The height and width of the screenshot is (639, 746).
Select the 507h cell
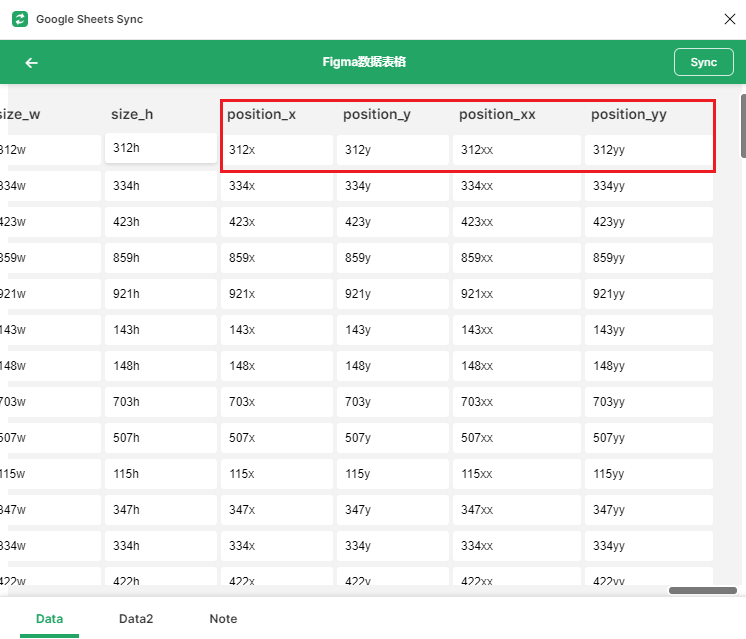click(x=160, y=438)
